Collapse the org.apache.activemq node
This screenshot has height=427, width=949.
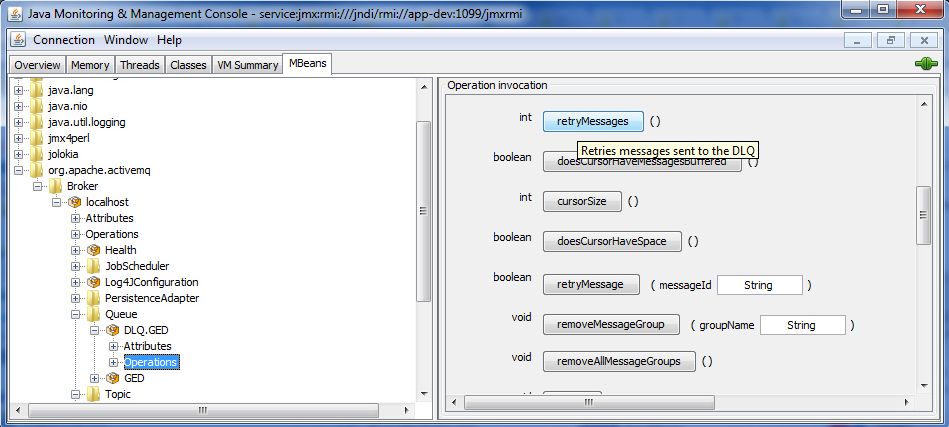point(18,170)
